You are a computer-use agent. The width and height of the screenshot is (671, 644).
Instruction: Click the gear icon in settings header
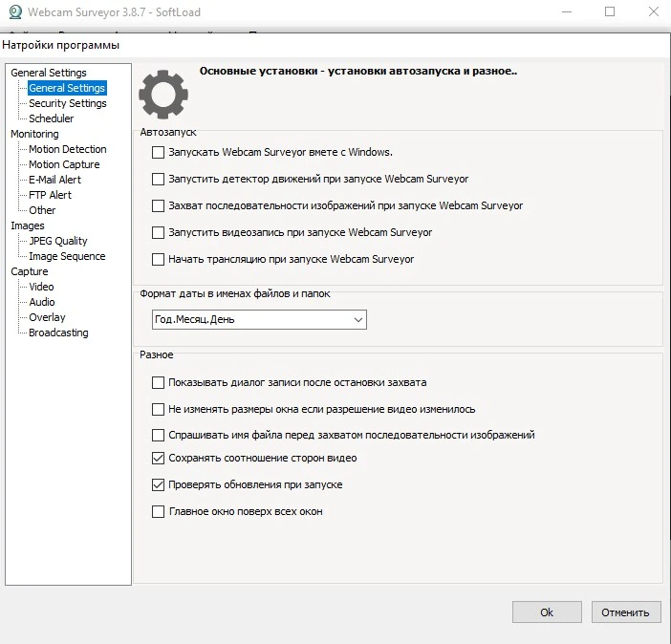(x=163, y=95)
